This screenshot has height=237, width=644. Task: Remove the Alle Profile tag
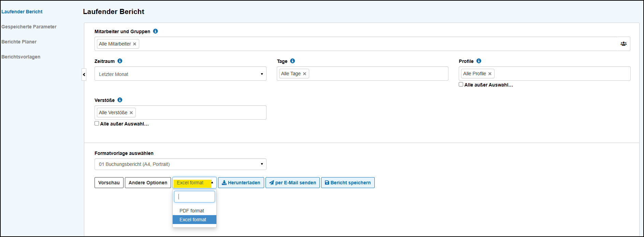[490, 74]
